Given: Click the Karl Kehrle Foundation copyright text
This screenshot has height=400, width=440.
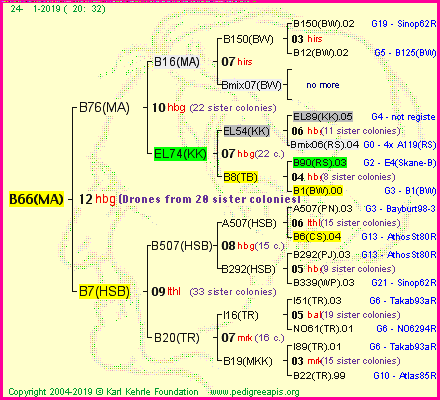Looking at the screenshot, I should [x=103, y=392].
